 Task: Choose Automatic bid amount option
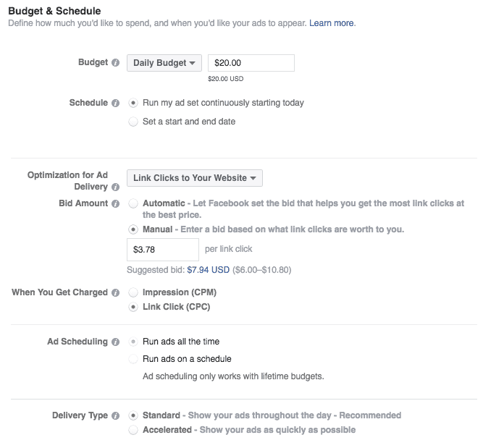pos(133,204)
